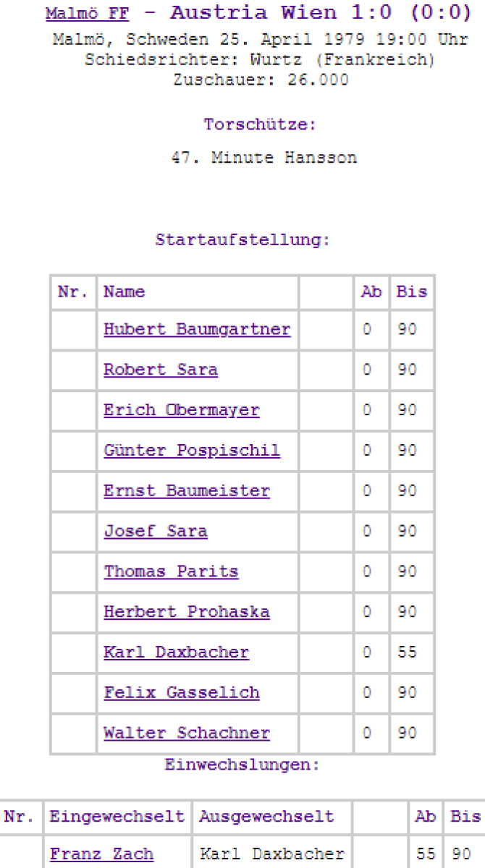Click the Eingewechselt column header
The width and height of the screenshot is (485, 868).
tap(117, 817)
